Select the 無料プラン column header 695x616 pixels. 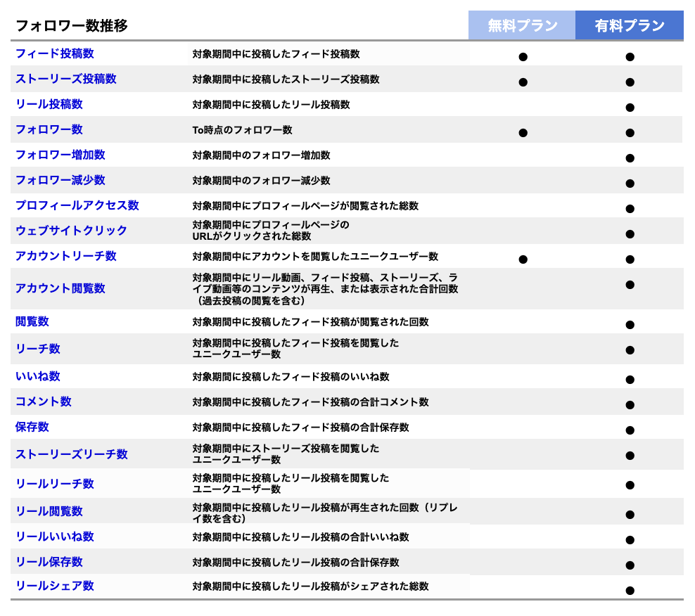(523, 25)
